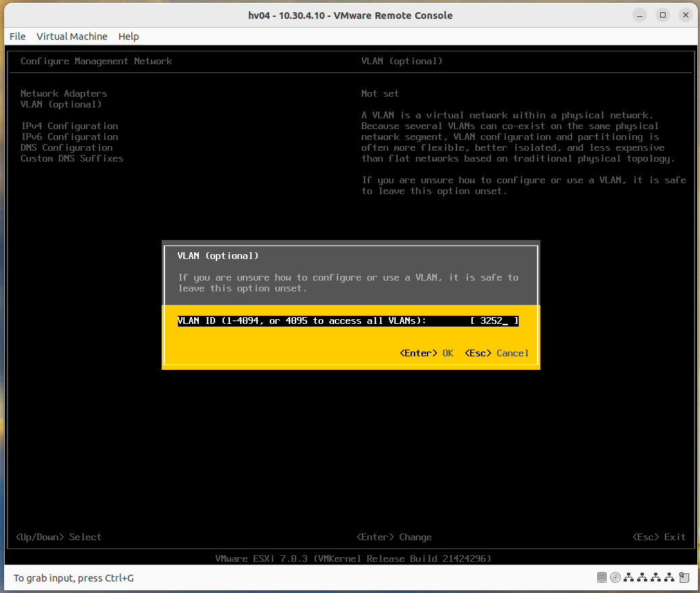Confirm the VLAN ID with OK
Image resolution: width=700 pixels, height=593 pixels.
(x=426, y=353)
